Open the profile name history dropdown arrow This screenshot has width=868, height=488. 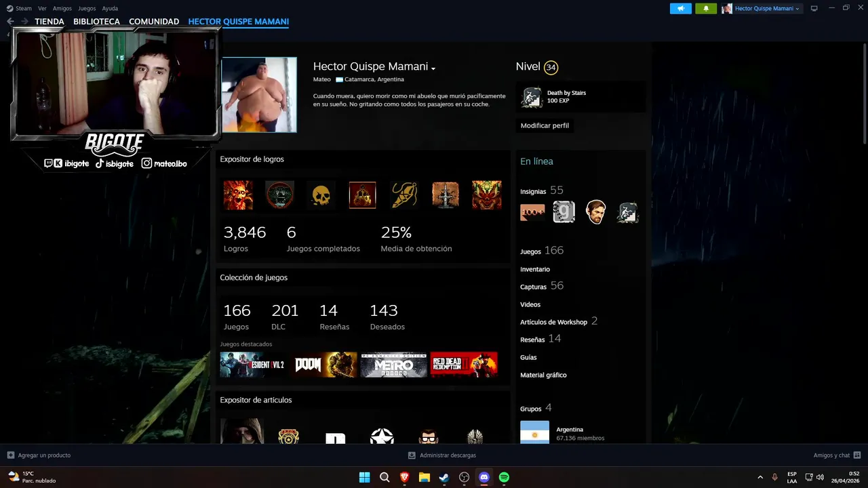tap(433, 68)
